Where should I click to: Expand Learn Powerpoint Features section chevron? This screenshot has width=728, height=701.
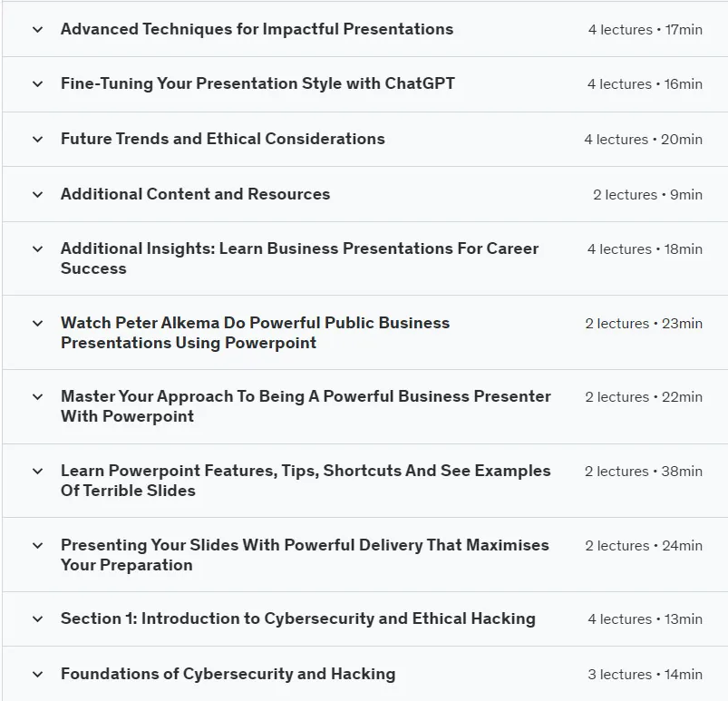[x=37, y=471]
